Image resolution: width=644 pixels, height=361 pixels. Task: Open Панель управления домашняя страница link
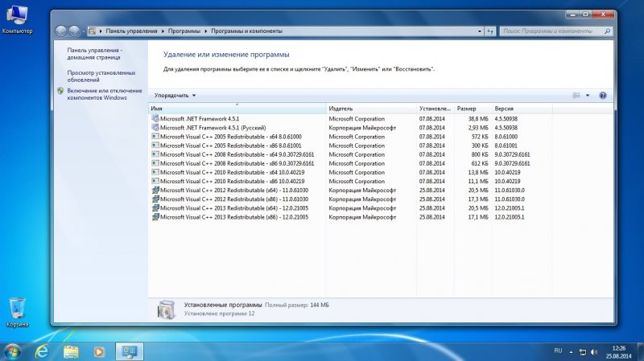pos(94,54)
